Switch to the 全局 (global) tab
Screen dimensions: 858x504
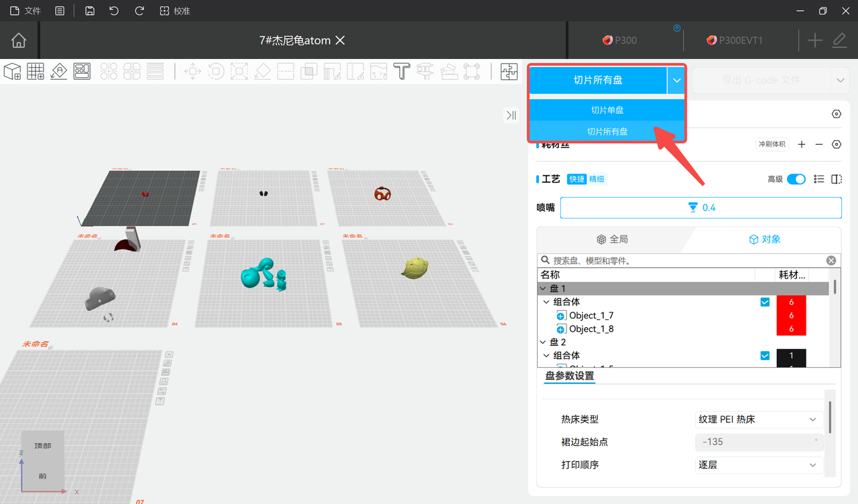[x=613, y=239]
